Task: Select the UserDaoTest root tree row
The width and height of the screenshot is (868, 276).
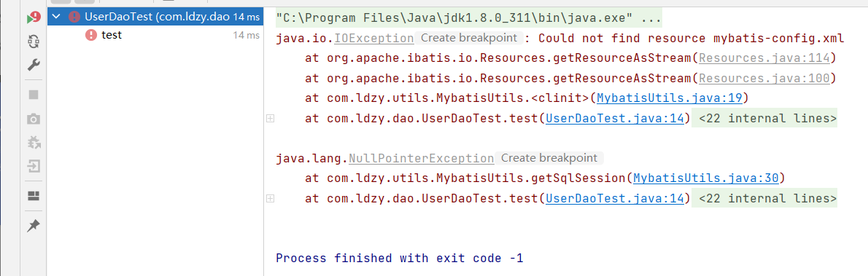Action: click(155, 17)
